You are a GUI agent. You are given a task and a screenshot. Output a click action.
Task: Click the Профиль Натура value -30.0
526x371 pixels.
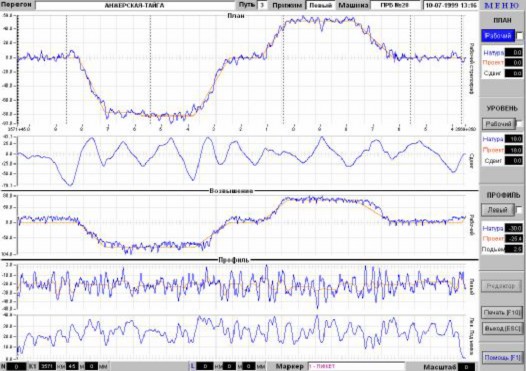point(514,228)
